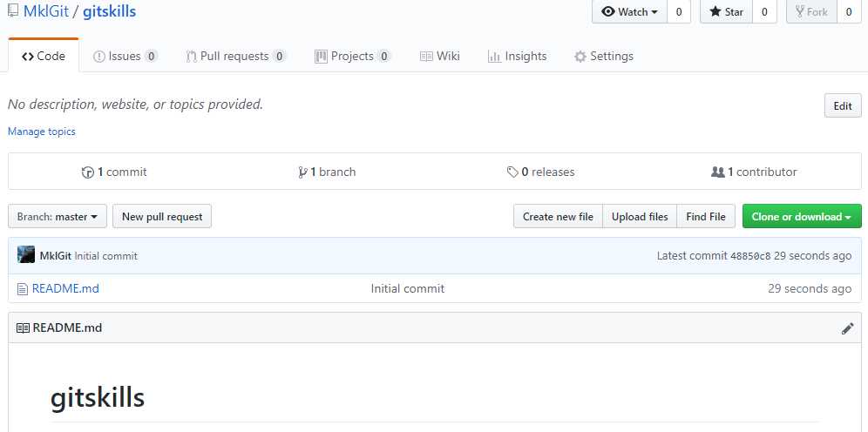
Task: Select the Code tab
Action: [x=44, y=56]
